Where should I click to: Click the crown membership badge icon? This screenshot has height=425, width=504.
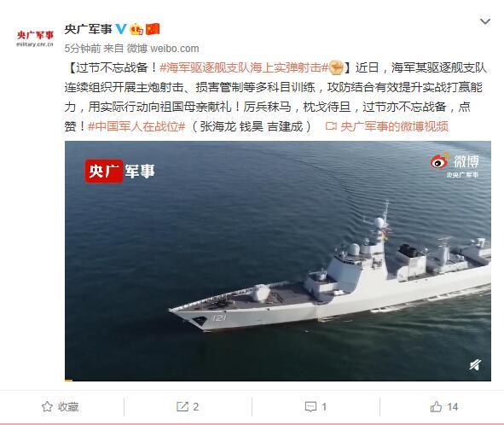pyautogui.click(x=136, y=29)
